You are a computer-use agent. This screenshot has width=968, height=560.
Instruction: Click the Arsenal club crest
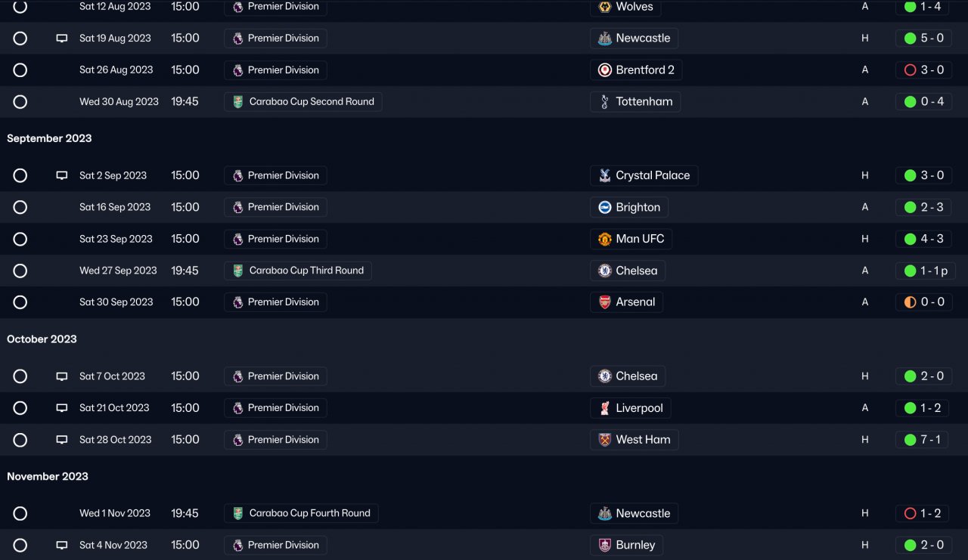(x=604, y=302)
